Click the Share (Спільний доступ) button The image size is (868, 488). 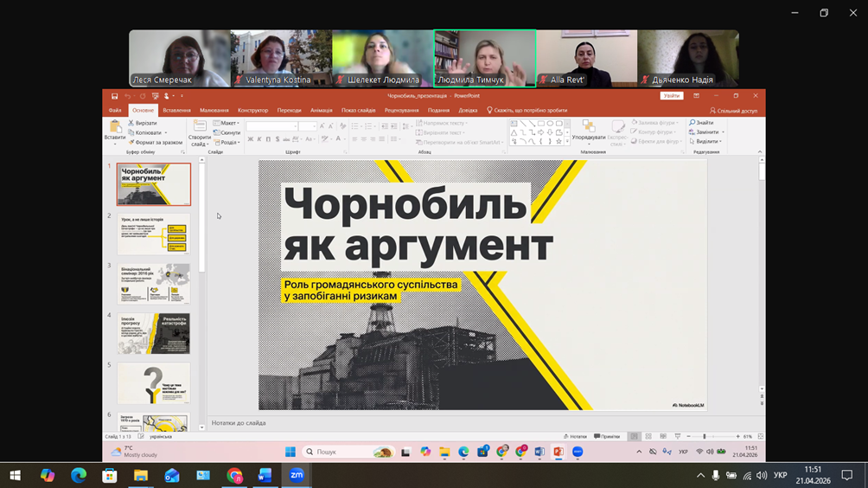pyautogui.click(x=734, y=111)
